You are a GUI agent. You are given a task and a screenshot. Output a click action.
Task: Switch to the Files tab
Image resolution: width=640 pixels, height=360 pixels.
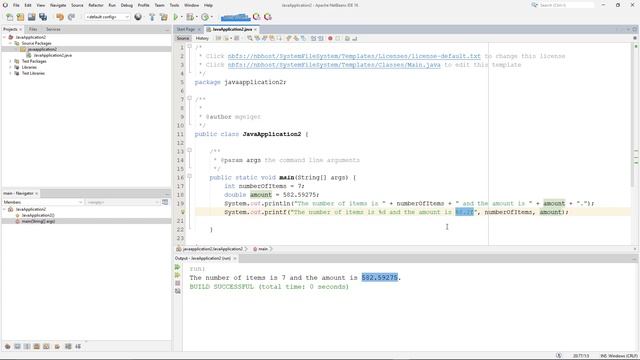point(33,29)
